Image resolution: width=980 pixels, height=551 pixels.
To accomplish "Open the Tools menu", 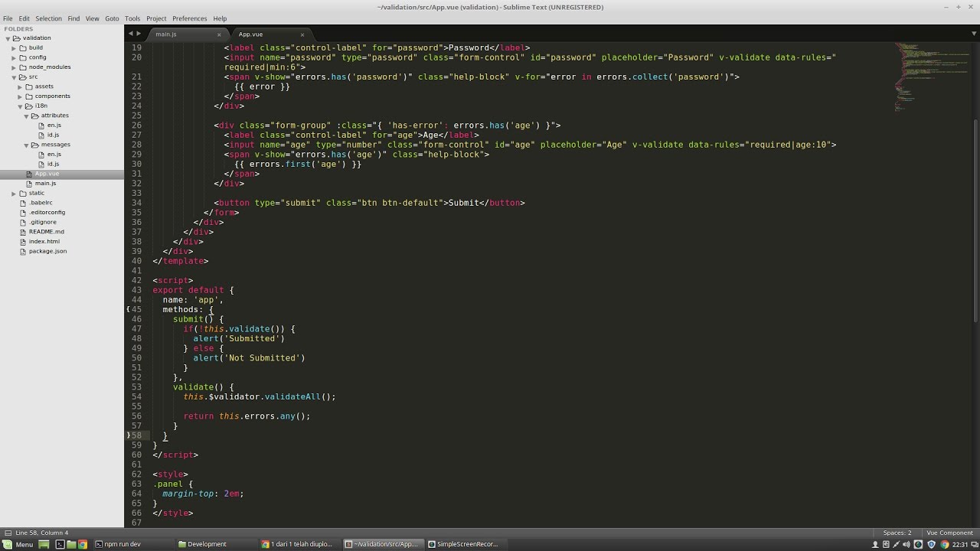I will [132, 18].
